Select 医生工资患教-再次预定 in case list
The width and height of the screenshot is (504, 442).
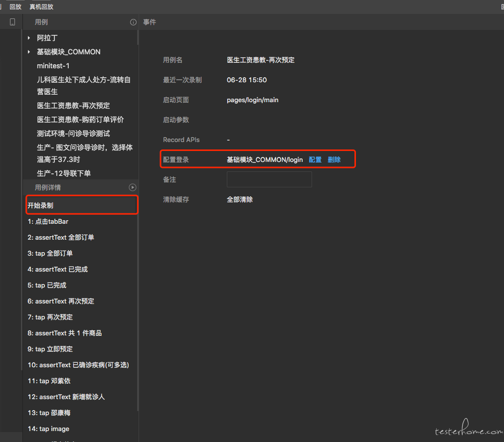pos(73,106)
